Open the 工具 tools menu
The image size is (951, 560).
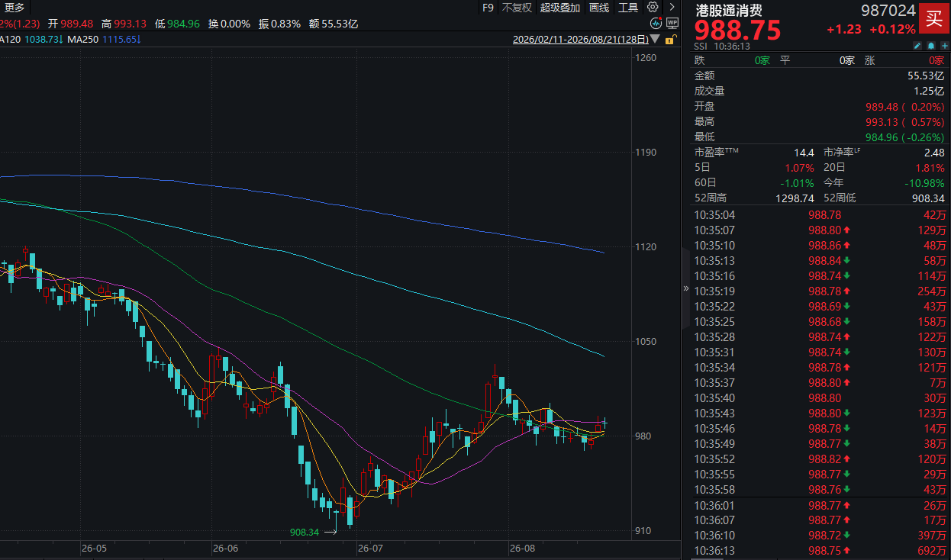pos(628,8)
